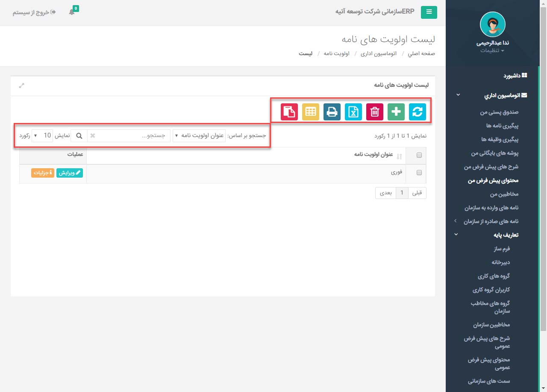Add a new record with green plus icon
This screenshot has width=547, height=392.
[396, 112]
